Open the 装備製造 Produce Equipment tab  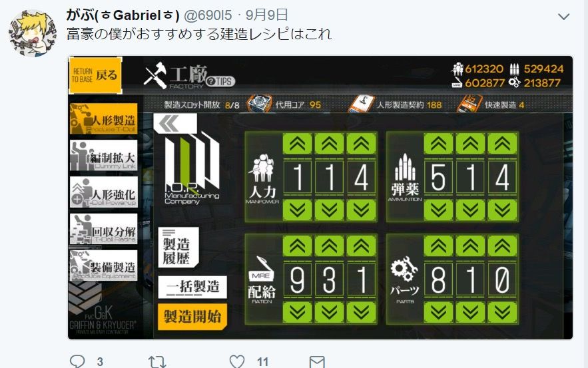point(103,266)
